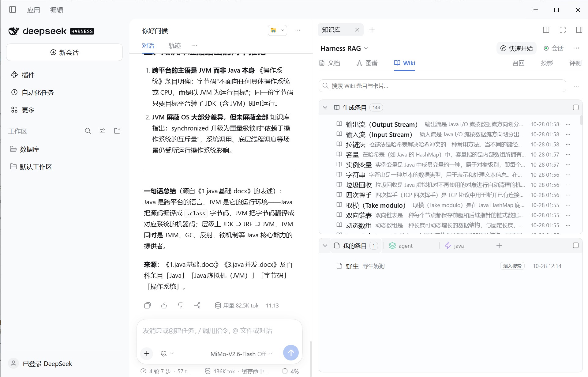Open Automation tasks (自动化任务)
588x377 pixels.
click(32, 92)
